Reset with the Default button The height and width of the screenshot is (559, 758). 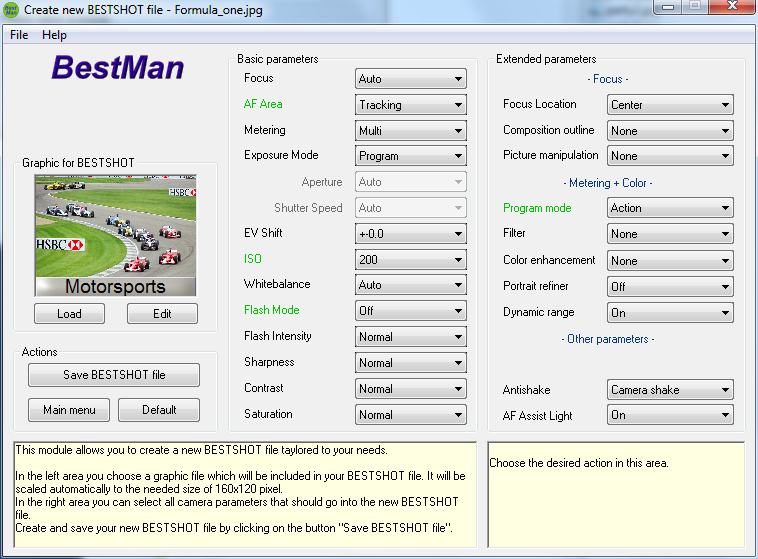tap(158, 410)
